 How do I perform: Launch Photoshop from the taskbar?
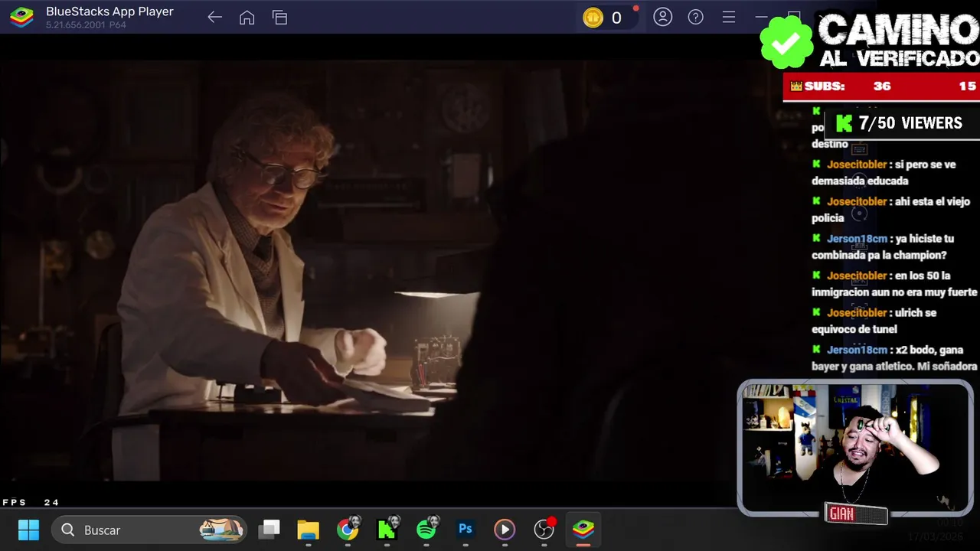click(x=465, y=529)
